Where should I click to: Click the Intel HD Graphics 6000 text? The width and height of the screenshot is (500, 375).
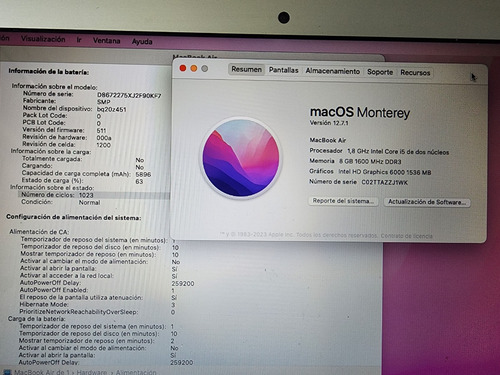[385, 172]
